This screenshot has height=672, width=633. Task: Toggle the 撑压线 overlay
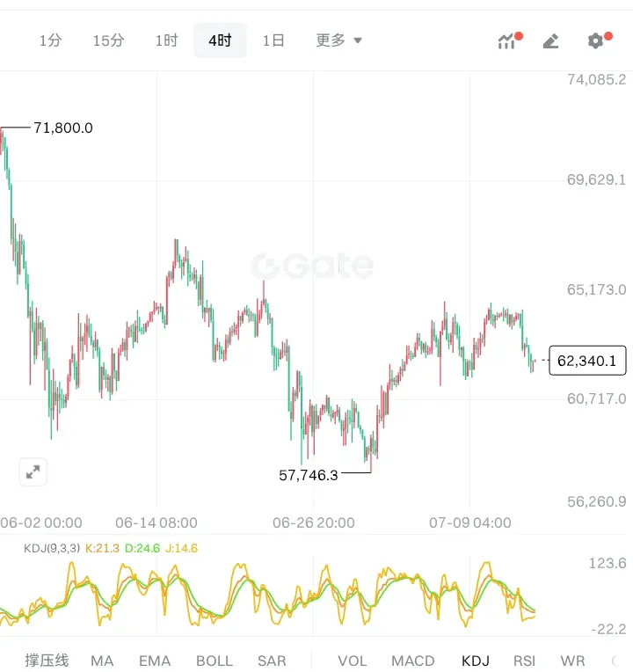tap(47, 661)
